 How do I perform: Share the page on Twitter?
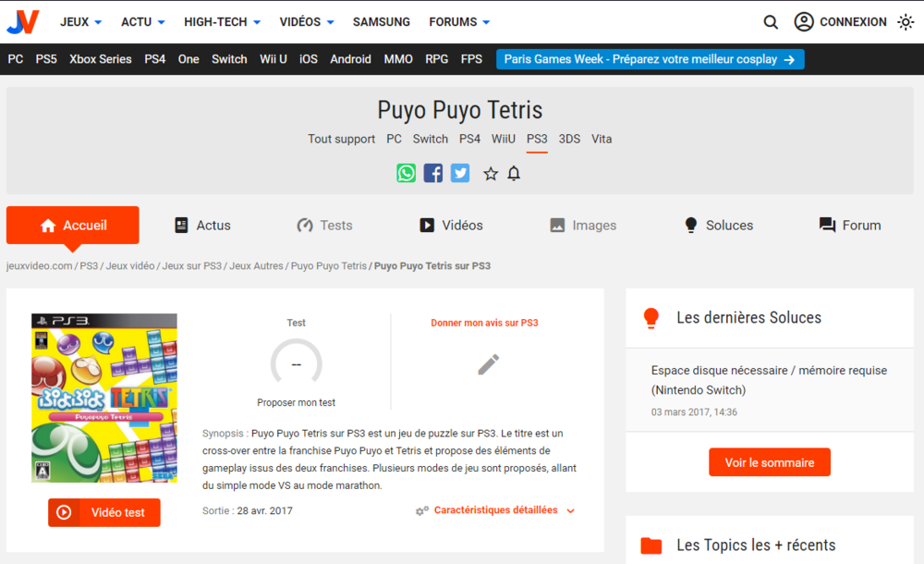460,173
